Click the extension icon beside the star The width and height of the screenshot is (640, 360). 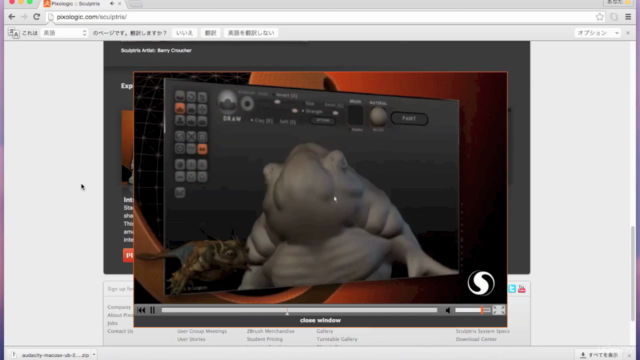[x=614, y=17]
